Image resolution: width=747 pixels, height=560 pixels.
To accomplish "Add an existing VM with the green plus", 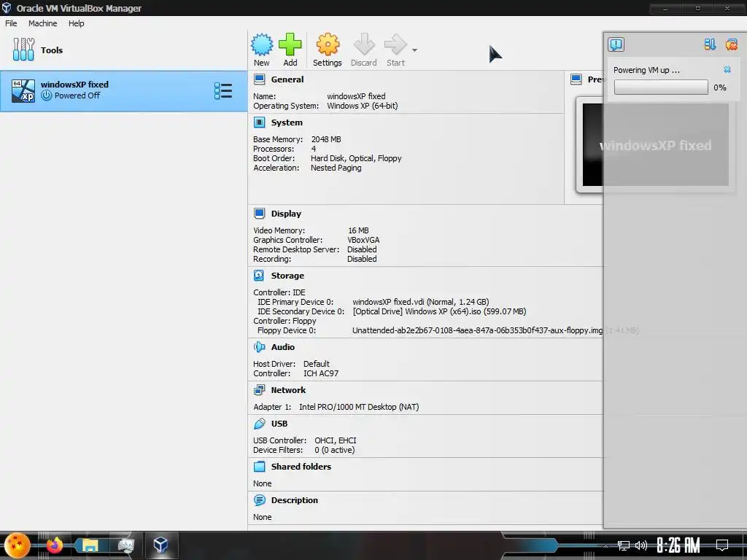I will (x=290, y=44).
